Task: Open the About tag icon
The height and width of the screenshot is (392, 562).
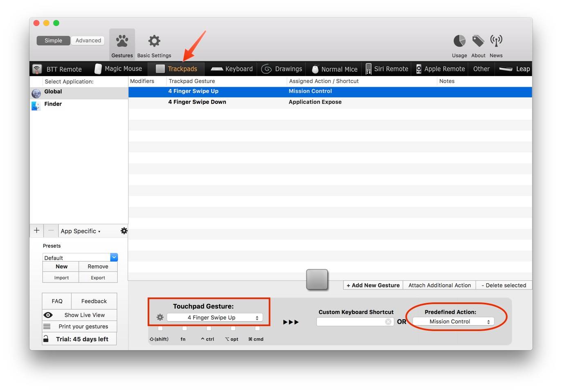Action: (478, 41)
